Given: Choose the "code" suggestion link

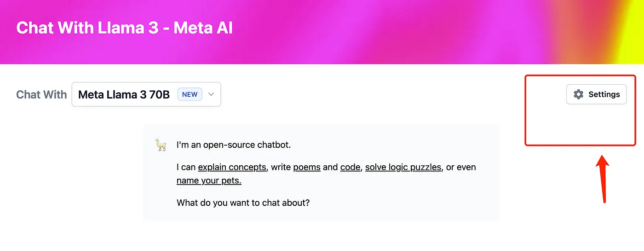Looking at the screenshot, I should pyautogui.click(x=351, y=167).
